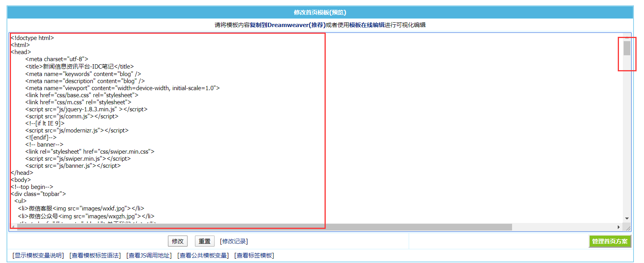Click the 微信客服 list item line
The width and height of the screenshot is (644, 263).
coord(81,209)
